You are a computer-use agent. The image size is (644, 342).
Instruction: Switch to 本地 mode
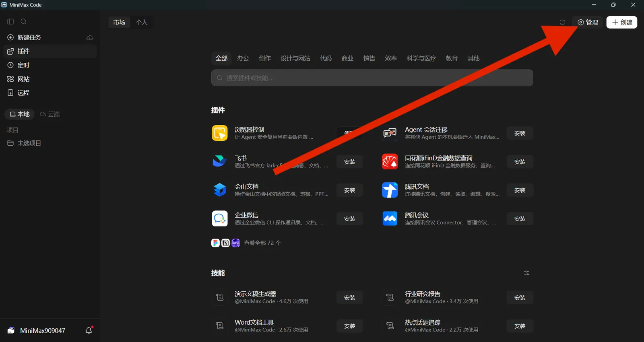(20, 114)
